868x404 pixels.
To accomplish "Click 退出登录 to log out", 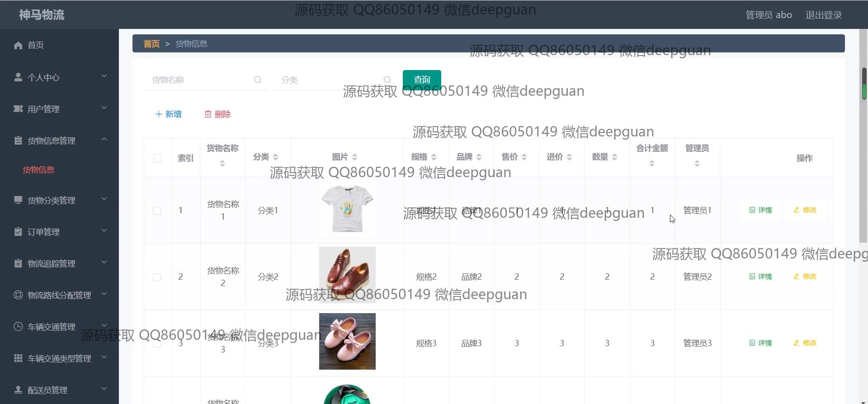I will coord(824,15).
